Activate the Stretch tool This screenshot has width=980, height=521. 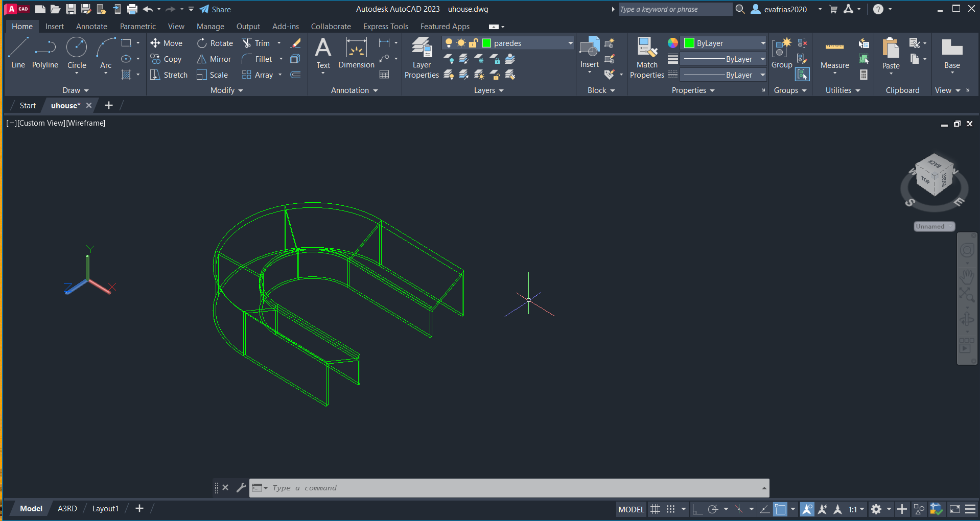pyautogui.click(x=169, y=75)
